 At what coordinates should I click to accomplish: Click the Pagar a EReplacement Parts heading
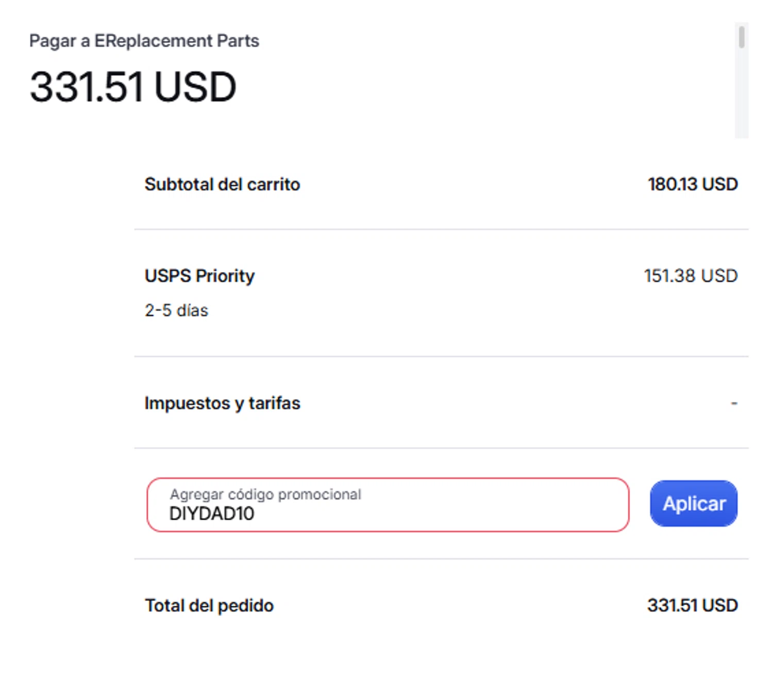[x=144, y=41]
